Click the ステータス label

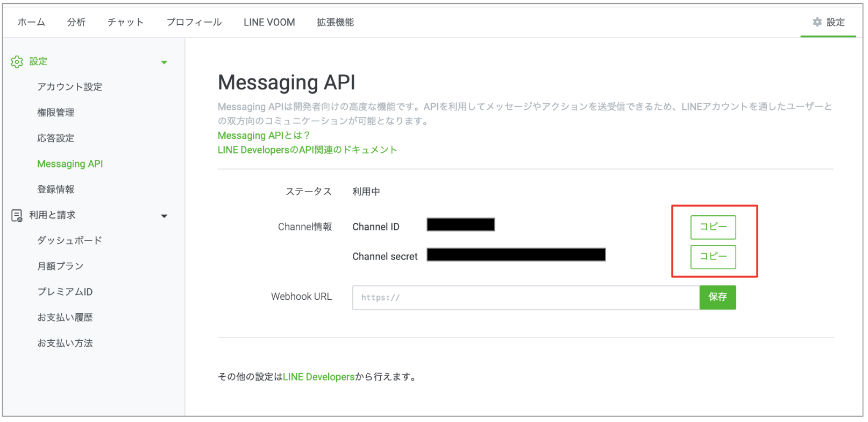coord(309,192)
